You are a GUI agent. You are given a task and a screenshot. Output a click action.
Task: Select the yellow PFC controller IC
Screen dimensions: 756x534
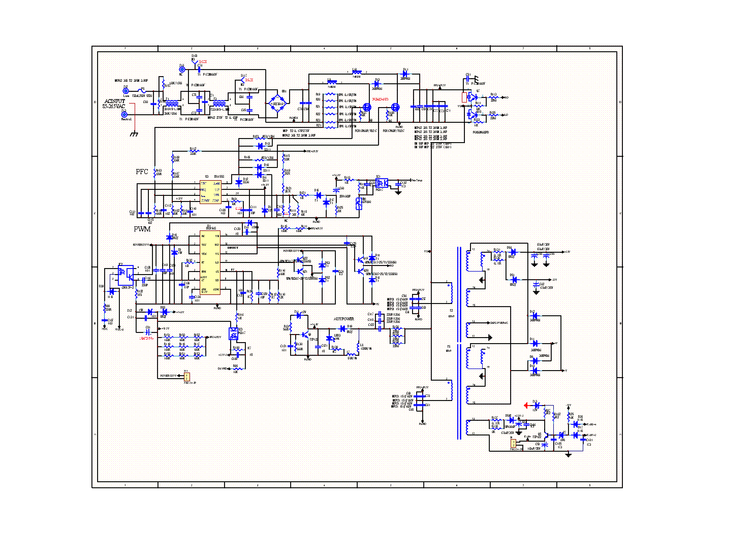coord(210,192)
